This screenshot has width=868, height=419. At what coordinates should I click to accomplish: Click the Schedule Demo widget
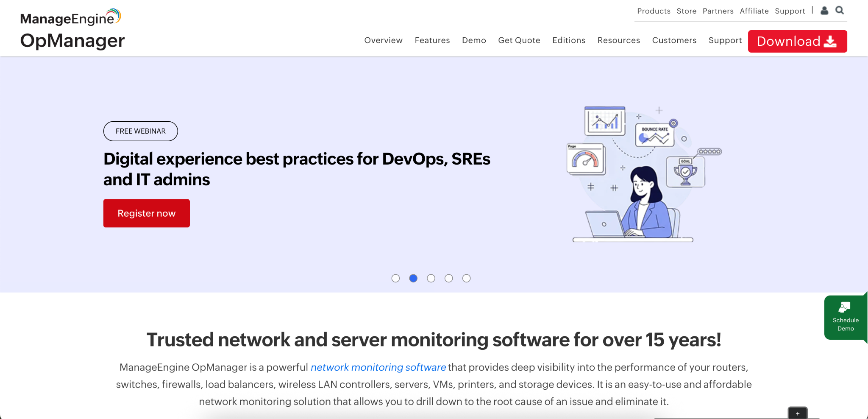[x=845, y=318]
